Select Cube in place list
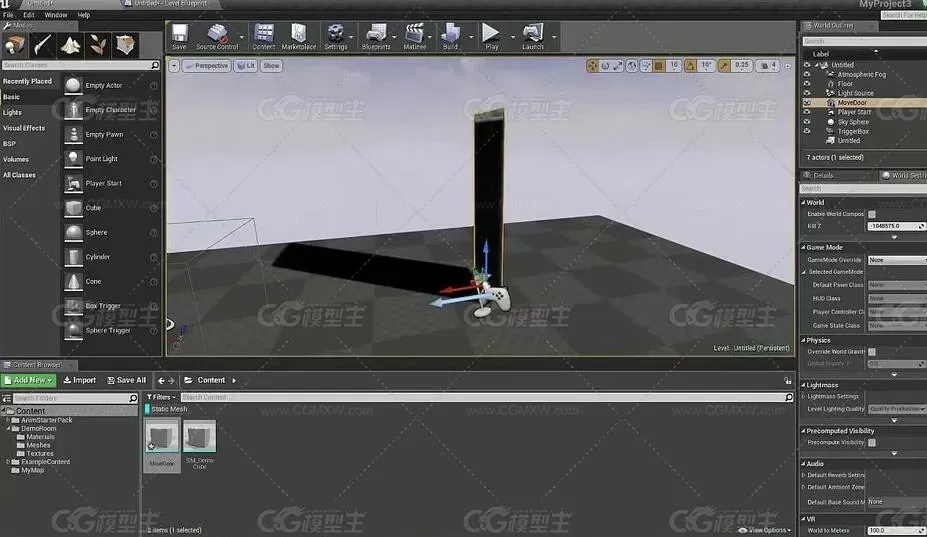927x537 pixels. coord(111,208)
